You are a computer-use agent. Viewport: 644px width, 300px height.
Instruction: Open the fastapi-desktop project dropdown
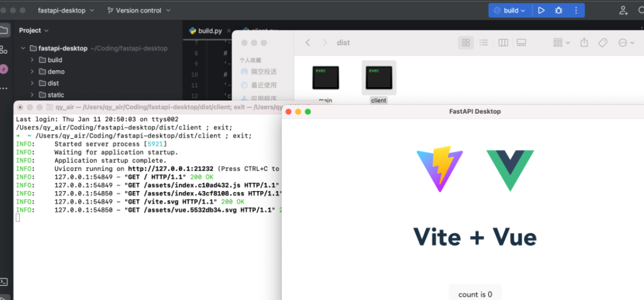(x=62, y=11)
